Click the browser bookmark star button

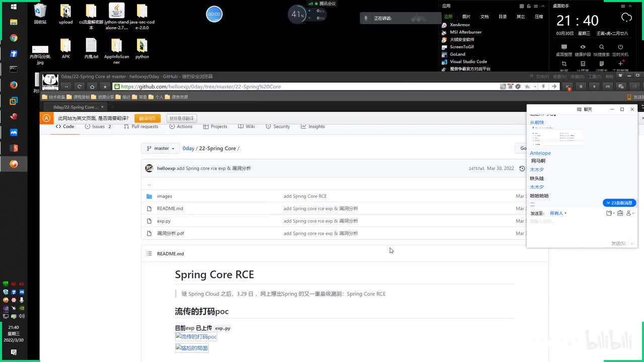click(105, 86)
